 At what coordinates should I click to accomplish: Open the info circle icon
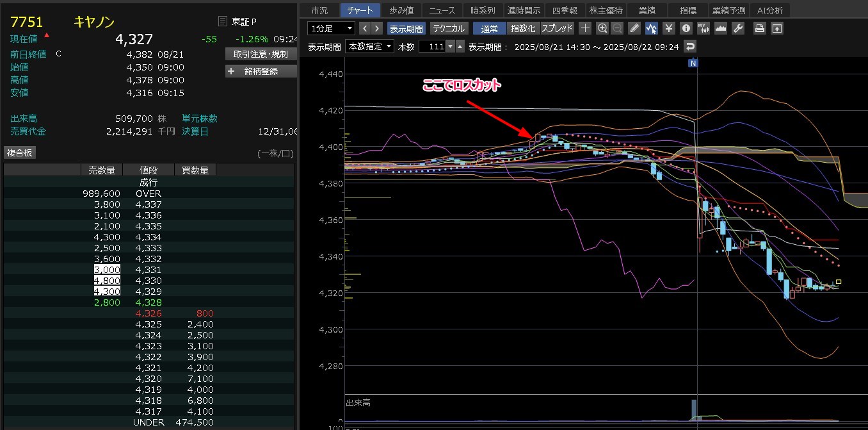(686, 28)
